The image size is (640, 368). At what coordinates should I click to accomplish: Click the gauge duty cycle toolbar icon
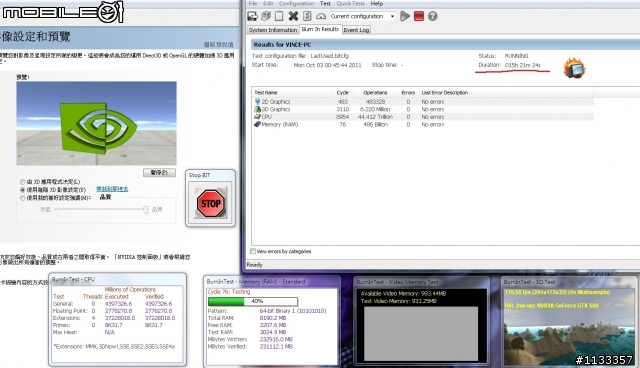pos(321,16)
